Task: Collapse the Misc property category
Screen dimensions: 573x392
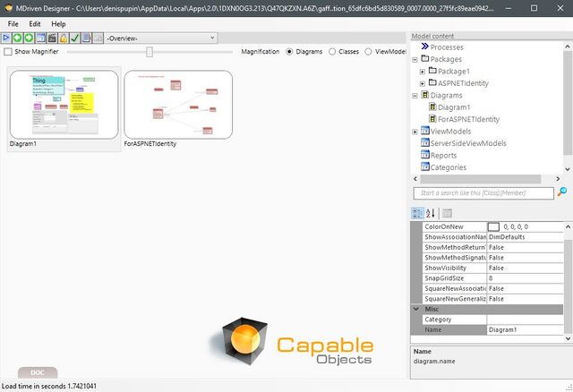Action: tap(415, 309)
